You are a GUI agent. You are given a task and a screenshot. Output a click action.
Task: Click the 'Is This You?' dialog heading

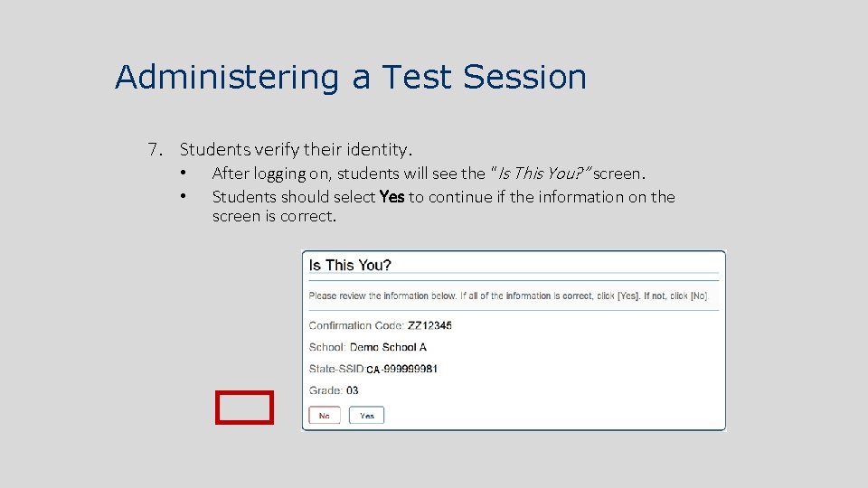[350, 265]
